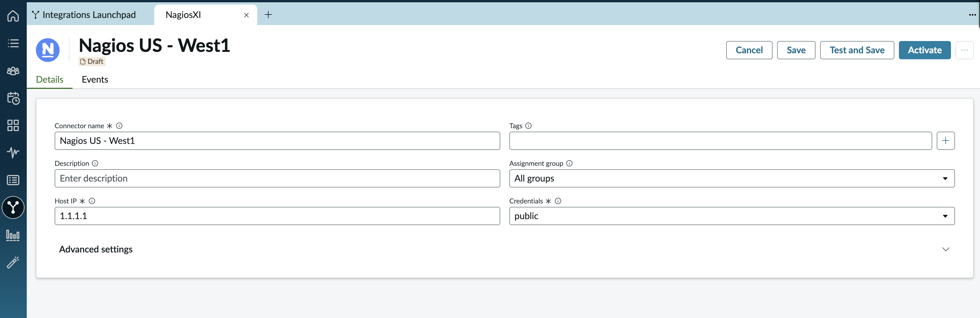Show Assignment group info tooltip
The width and height of the screenshot is (980, 318).
(569, 163)
